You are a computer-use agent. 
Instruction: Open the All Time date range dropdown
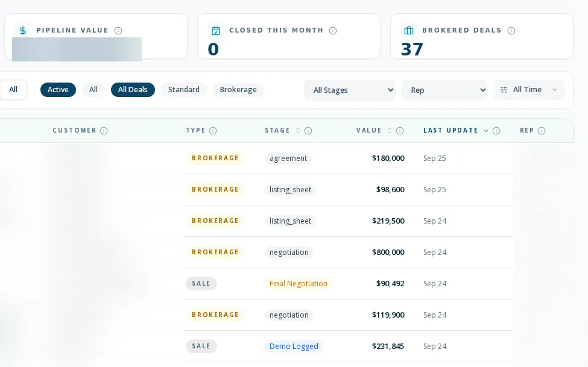(x=529, y=90)
